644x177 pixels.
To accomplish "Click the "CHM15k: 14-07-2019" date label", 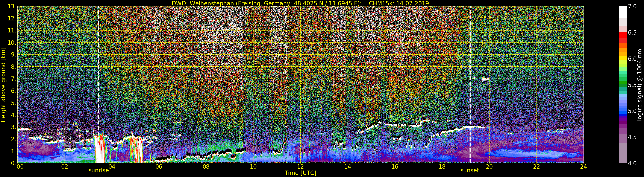I will tap(399, 3).
